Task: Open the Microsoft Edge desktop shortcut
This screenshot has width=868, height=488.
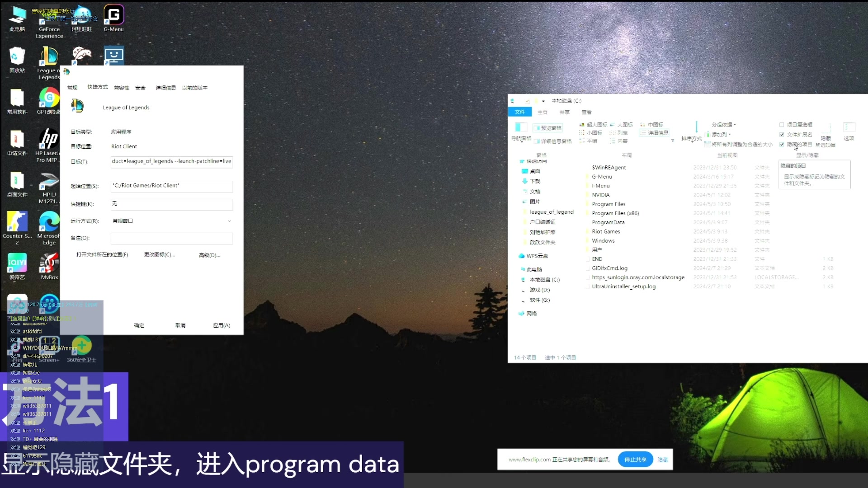Action: (x=48, y=228)
